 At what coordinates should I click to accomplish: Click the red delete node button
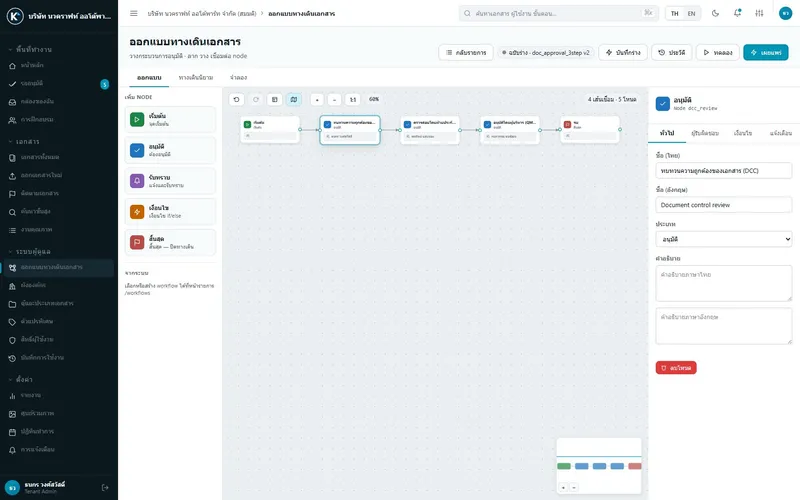point(676,368)
